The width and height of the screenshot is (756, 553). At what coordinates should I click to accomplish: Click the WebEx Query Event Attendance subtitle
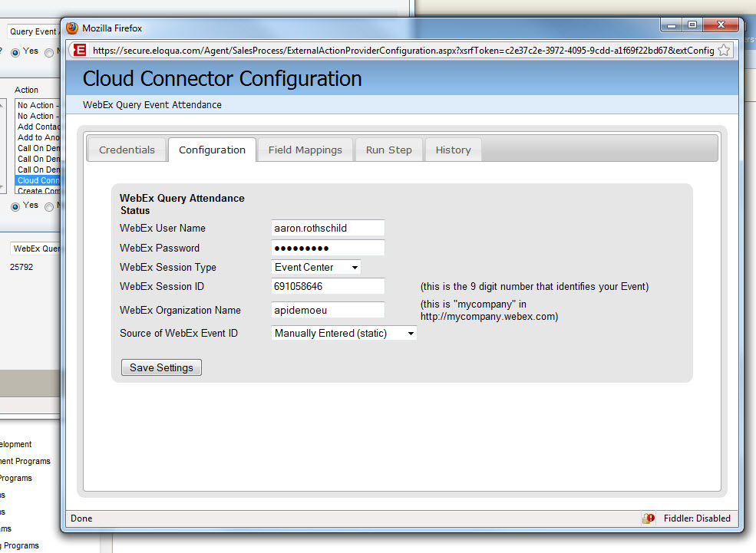[152, 104]
